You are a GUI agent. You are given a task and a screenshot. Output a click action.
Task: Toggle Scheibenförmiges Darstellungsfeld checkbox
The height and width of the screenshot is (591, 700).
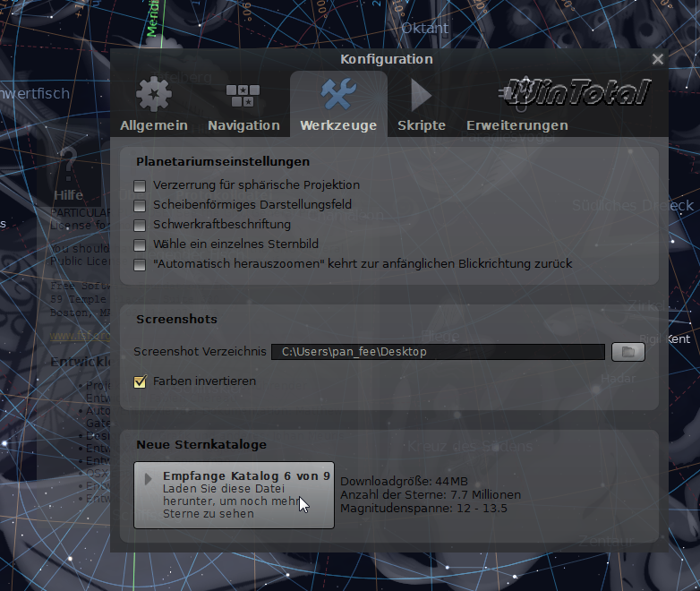tap(140, 205)
